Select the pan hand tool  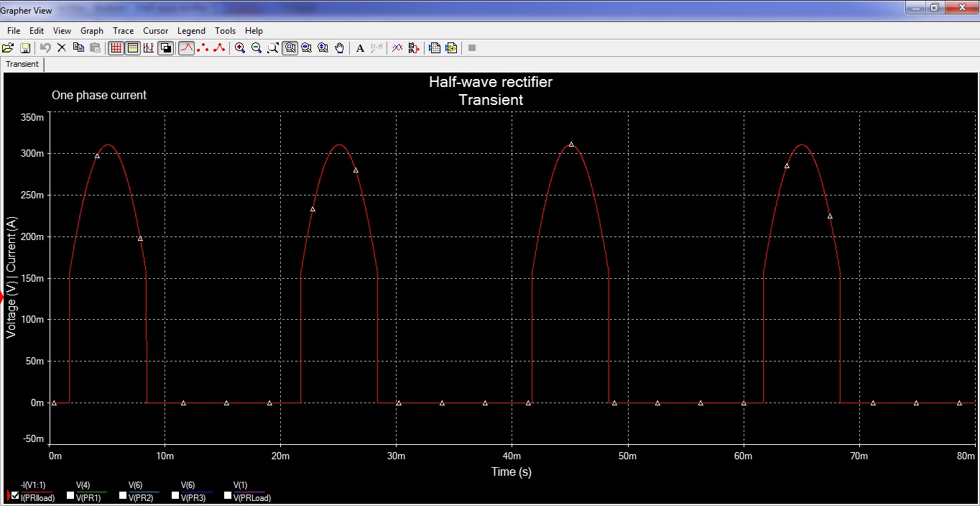(339, 47)
